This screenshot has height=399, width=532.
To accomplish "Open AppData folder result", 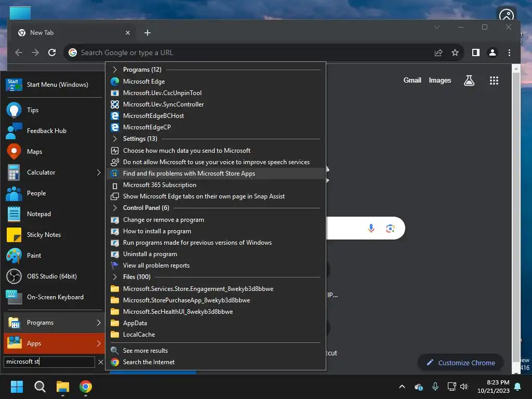I will 216,323.
